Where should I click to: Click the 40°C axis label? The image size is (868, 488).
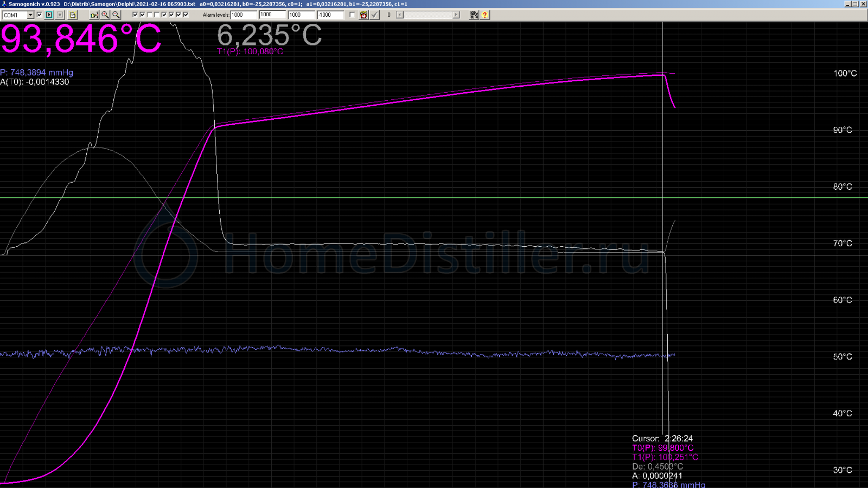point(843,413)
